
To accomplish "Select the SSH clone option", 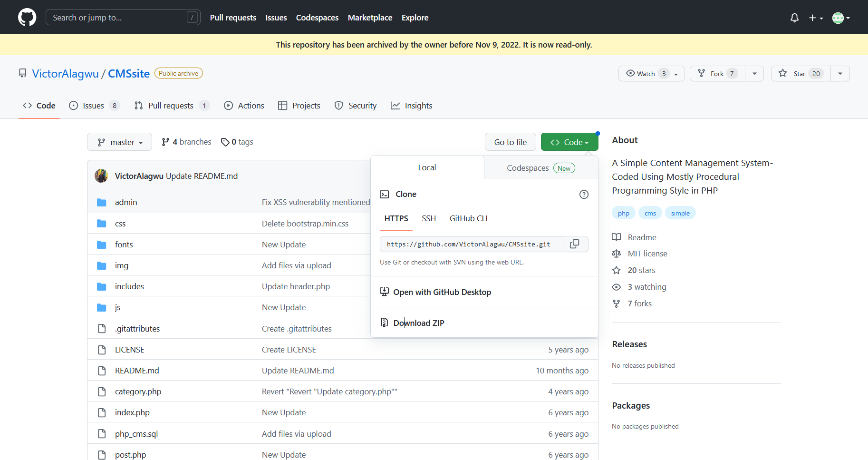I will coord(429,218).
